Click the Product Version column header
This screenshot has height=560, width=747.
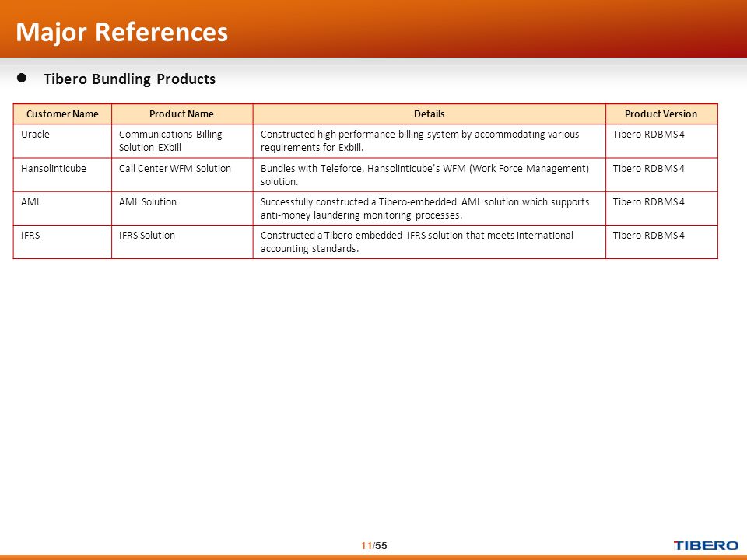661,114
